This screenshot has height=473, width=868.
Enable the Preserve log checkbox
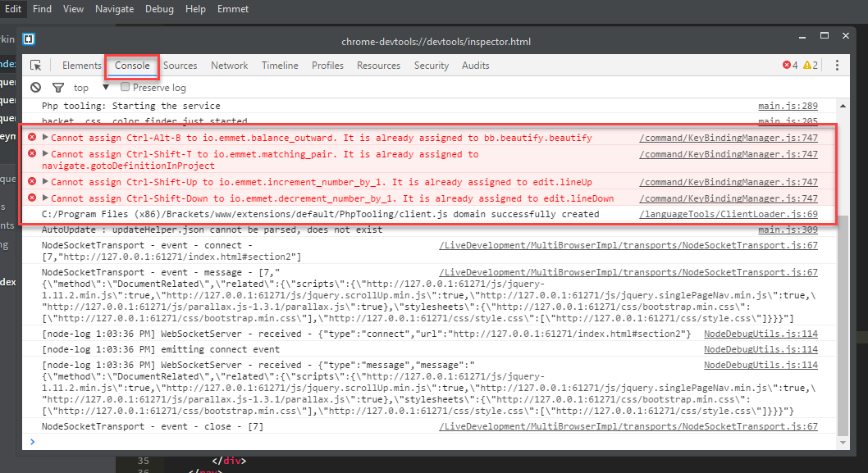click(126, 87)
